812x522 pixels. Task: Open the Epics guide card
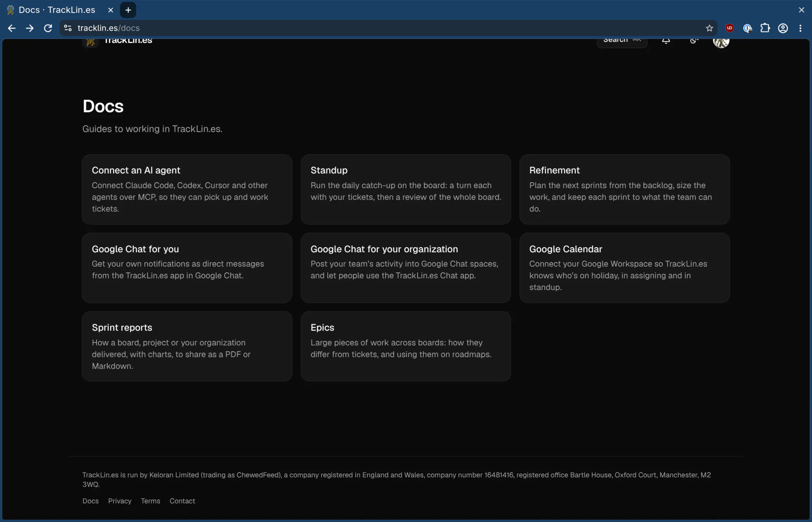pos(406,346)
